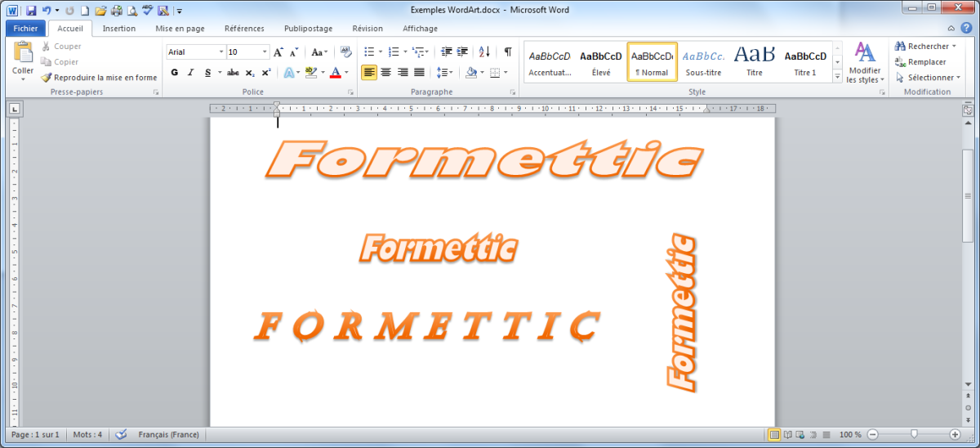Toggle strikethrough (abc) formatting
The height and width of the screenshot is (448, 980).
coord(233,72)
